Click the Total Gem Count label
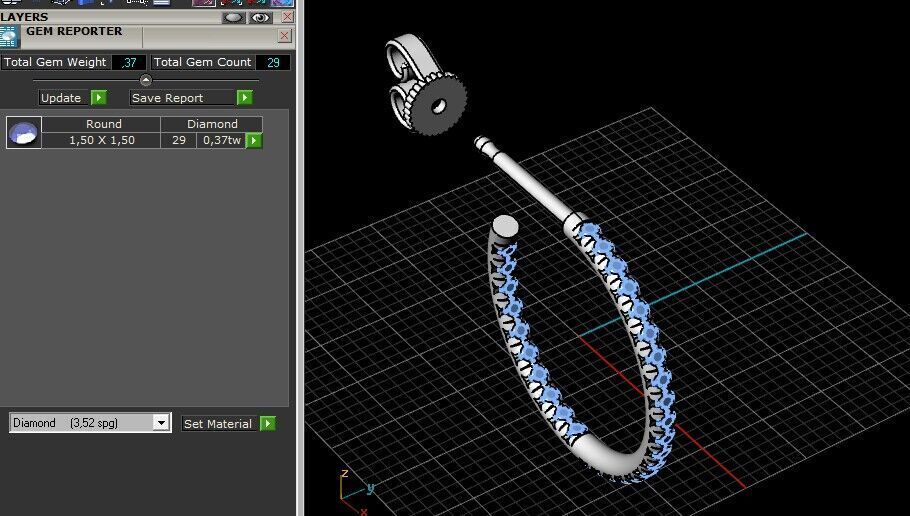 click(202, 62)
